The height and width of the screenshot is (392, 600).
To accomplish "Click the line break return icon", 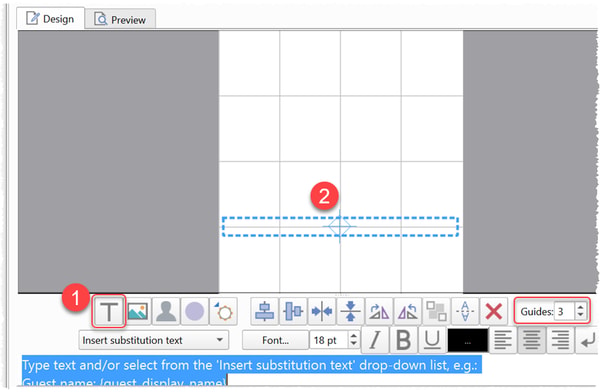I will pyautogui.click(x=587, y=340).
